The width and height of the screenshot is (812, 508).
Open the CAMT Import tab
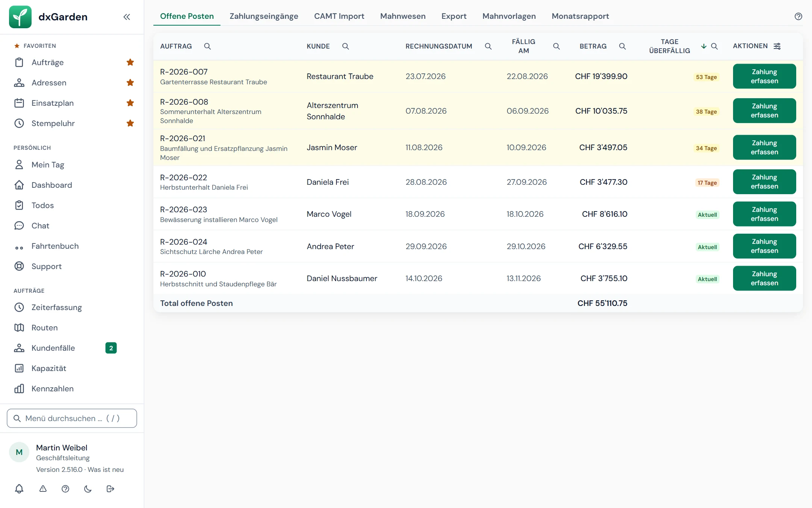[339, 16]
